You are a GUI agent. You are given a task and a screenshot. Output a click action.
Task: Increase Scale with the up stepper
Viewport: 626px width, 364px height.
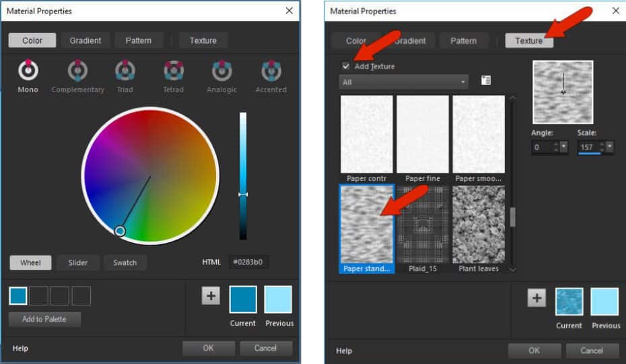[x=602, y=145]
